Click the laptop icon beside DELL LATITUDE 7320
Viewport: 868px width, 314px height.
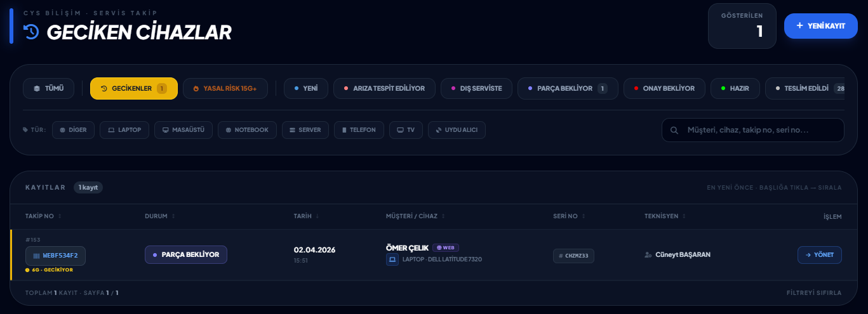(x=392, y=259)
